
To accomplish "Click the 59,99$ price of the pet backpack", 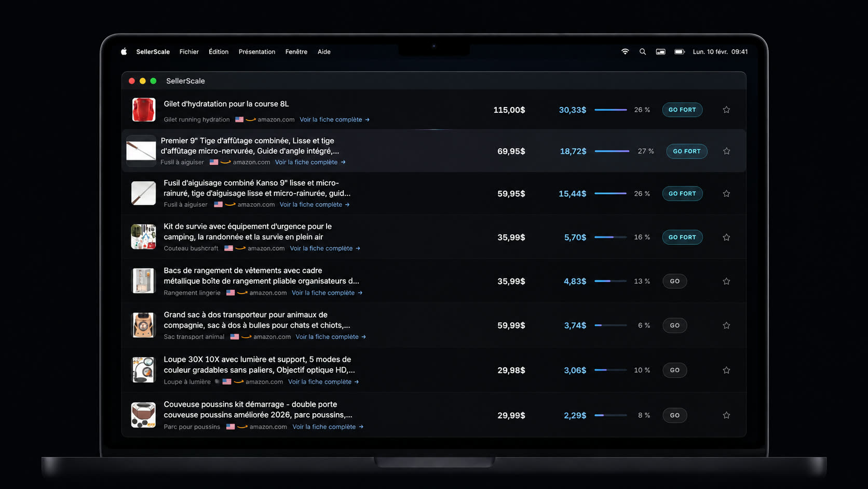I will pos(511,325).
